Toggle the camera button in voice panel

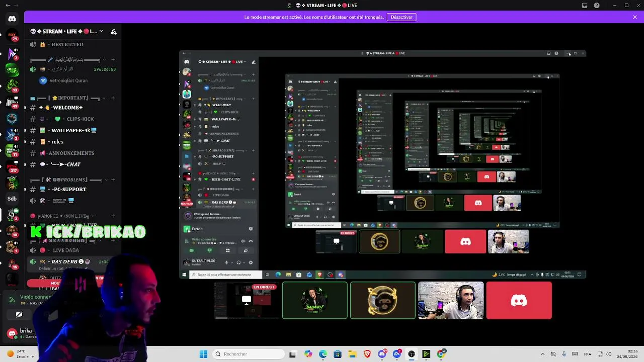(x=19, y=315)
